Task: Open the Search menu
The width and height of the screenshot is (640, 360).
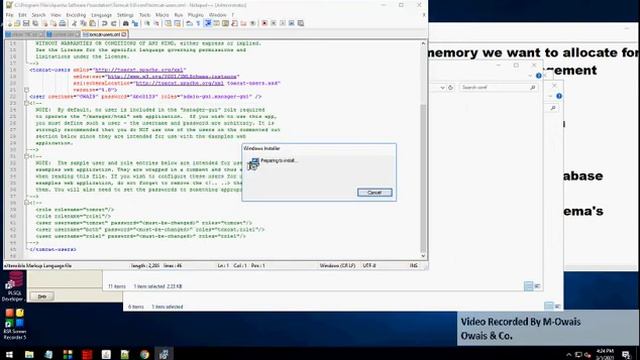Action: [x=38, y=15]
